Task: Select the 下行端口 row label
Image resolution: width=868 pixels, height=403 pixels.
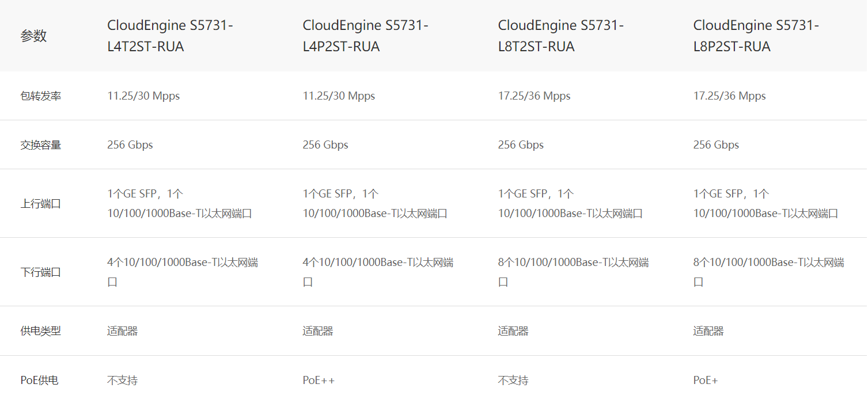Action: pyautogui.click(x=40, y=272)
